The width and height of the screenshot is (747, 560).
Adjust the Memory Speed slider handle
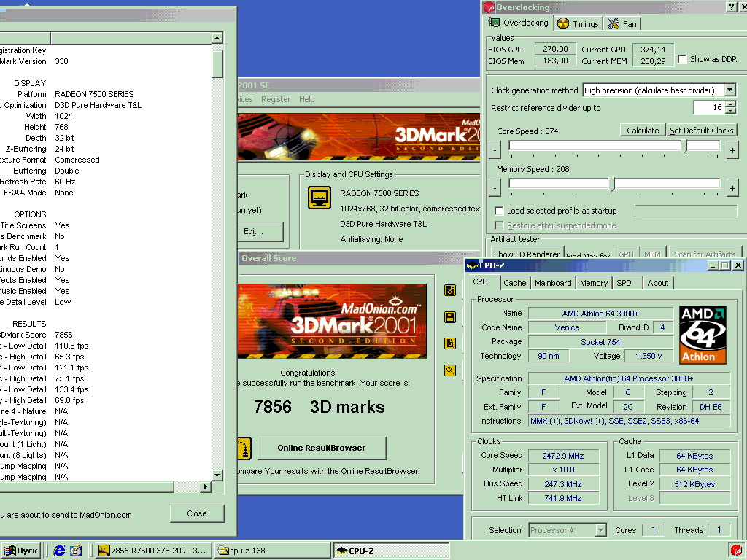[x=613, y=184]
